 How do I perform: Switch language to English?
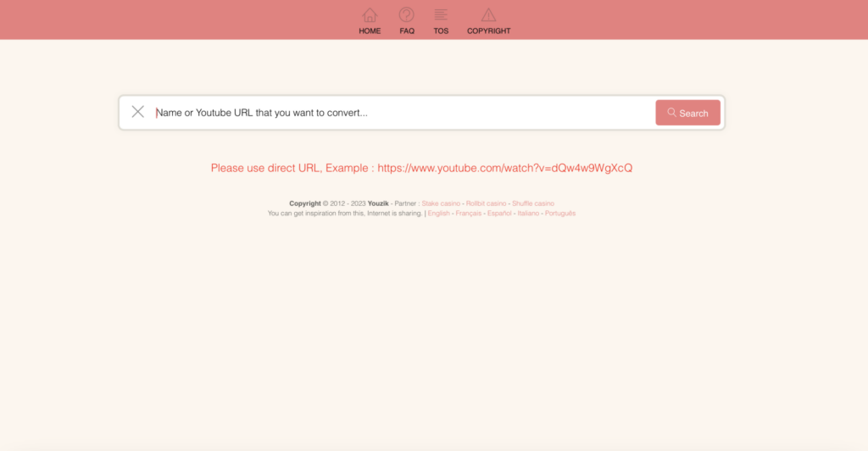(x=438, y=214)
